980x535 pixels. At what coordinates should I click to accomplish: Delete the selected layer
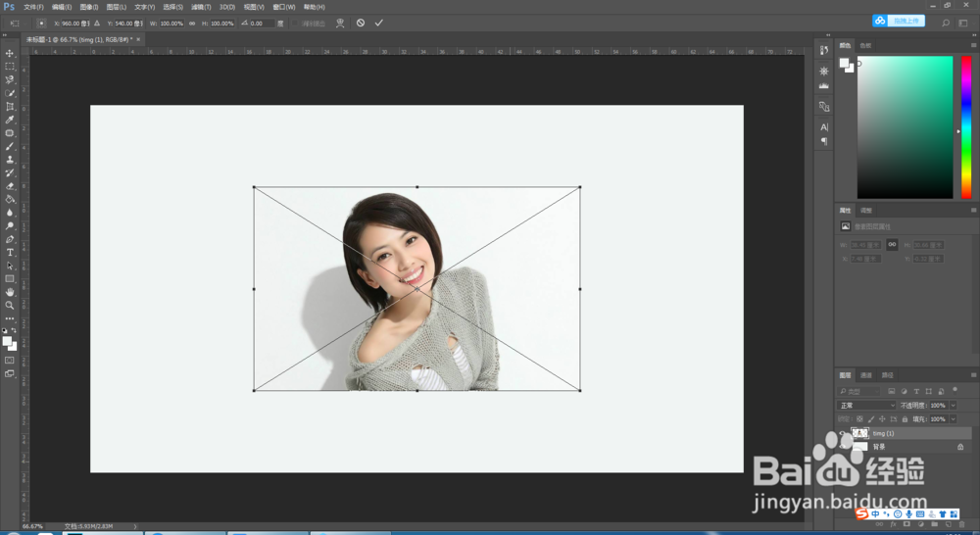point(962,524)
